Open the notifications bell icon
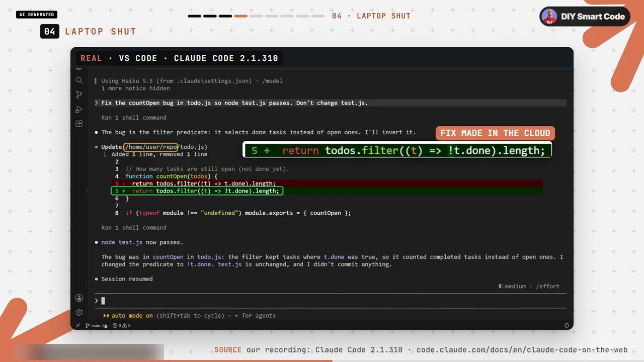Screen dimensions: 644x362 [x=567, y=325]
